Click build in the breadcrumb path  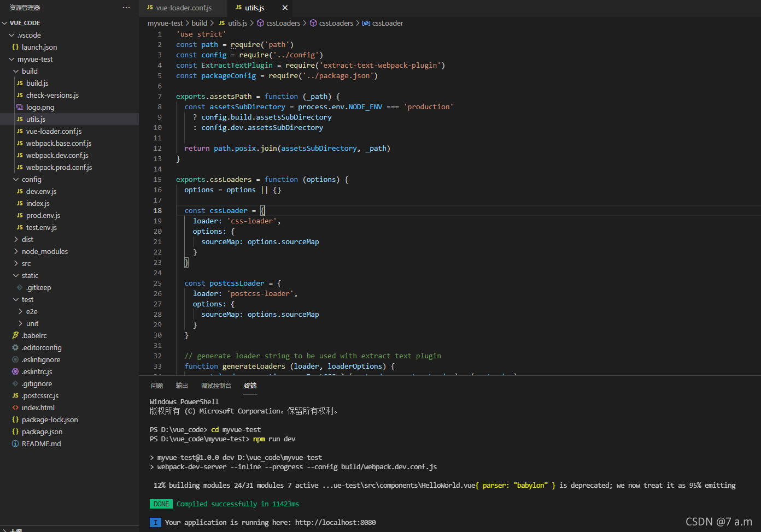(x=200, y=23)
